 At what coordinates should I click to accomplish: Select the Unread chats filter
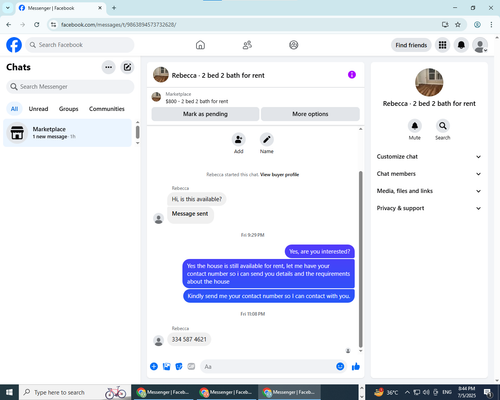[38, 109]
